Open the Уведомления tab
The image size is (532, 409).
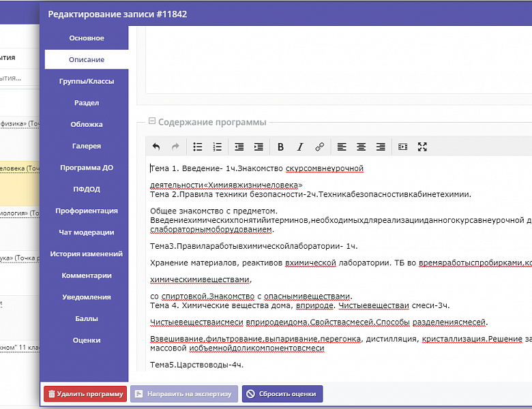pyautogui.click(x=87, y=297)
